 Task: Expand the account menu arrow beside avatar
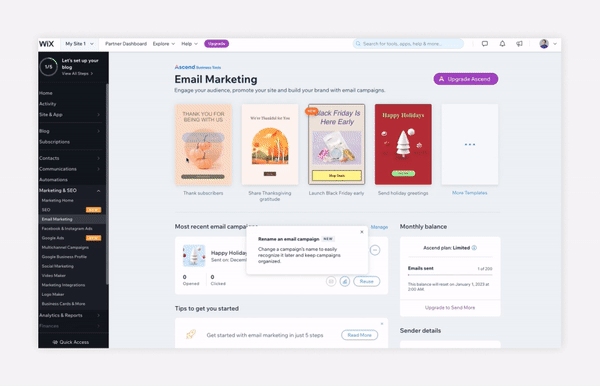point(555,44)
